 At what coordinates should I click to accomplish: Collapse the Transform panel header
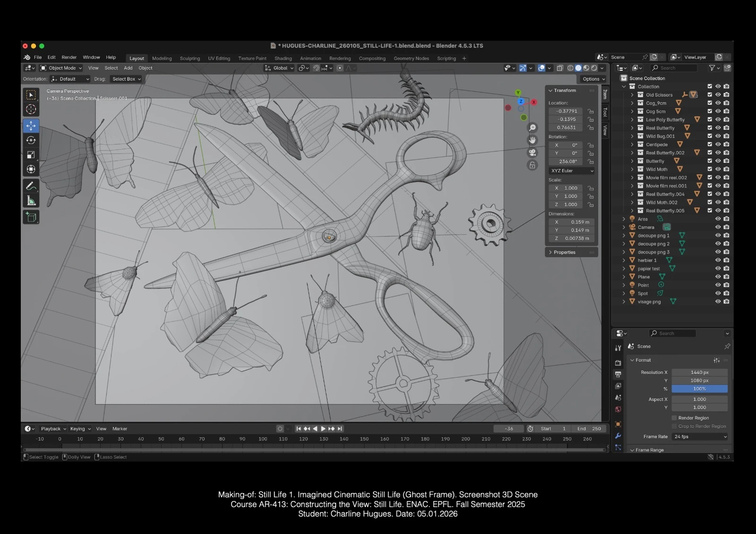[572, 91]
